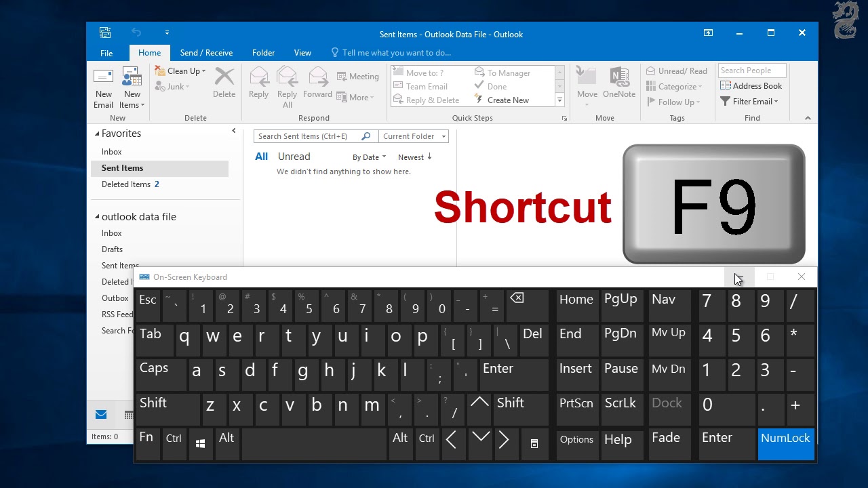Toggle the left Ctrl key next to Fn

coord(174,443)
